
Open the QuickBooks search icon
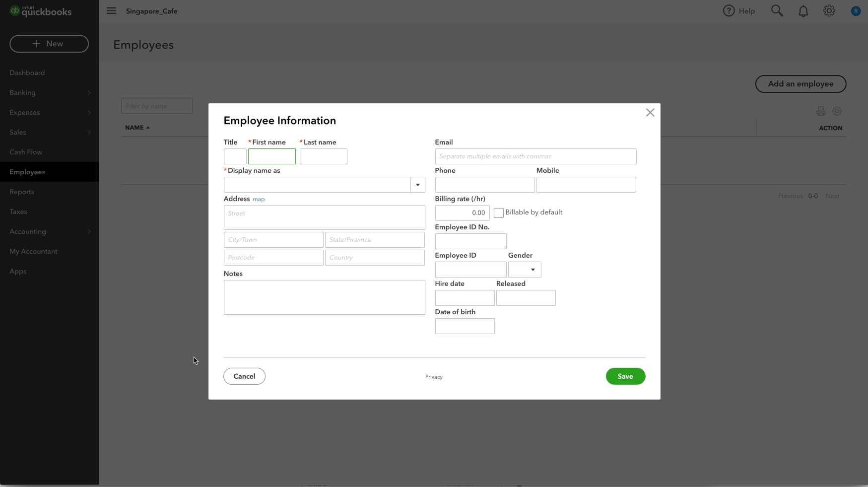tap(777, 10)
